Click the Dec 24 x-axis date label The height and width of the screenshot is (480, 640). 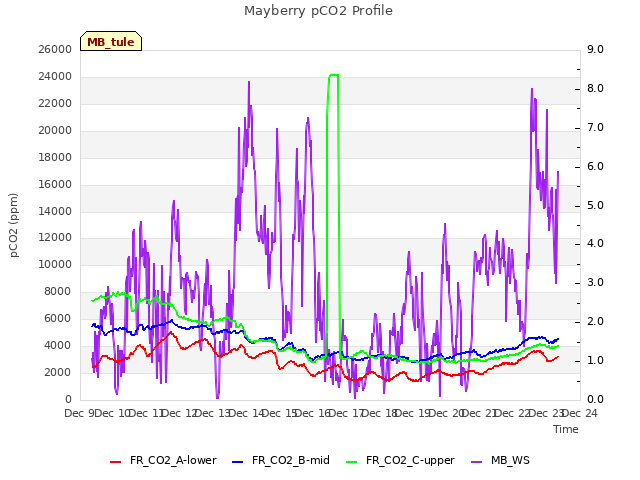click(x=580, y=413)
